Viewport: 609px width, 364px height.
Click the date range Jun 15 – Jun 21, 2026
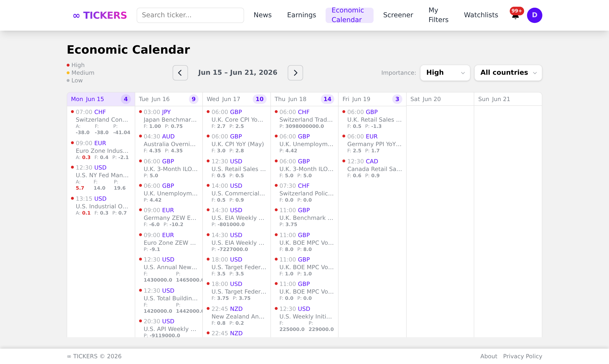pyautogui.click(x=238, y=73)
